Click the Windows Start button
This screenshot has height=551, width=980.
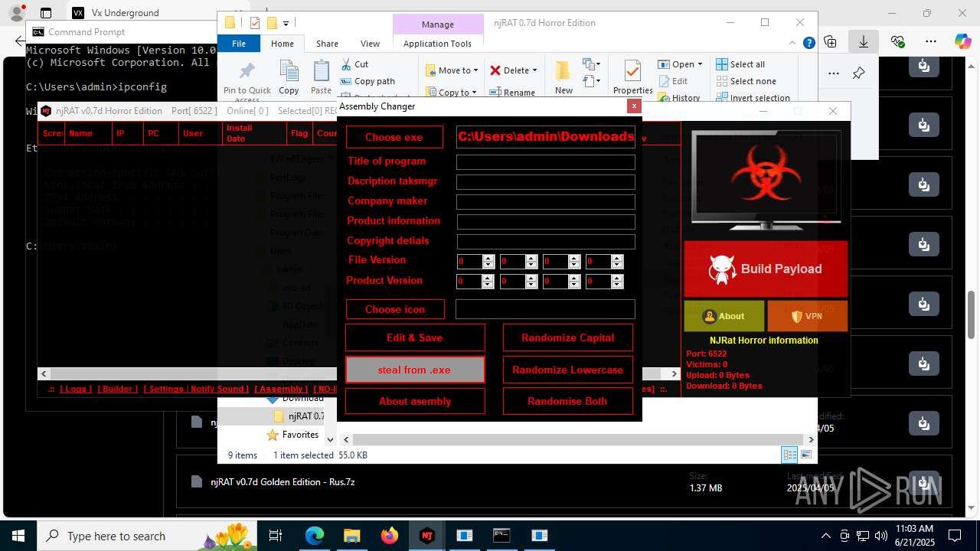18,536
